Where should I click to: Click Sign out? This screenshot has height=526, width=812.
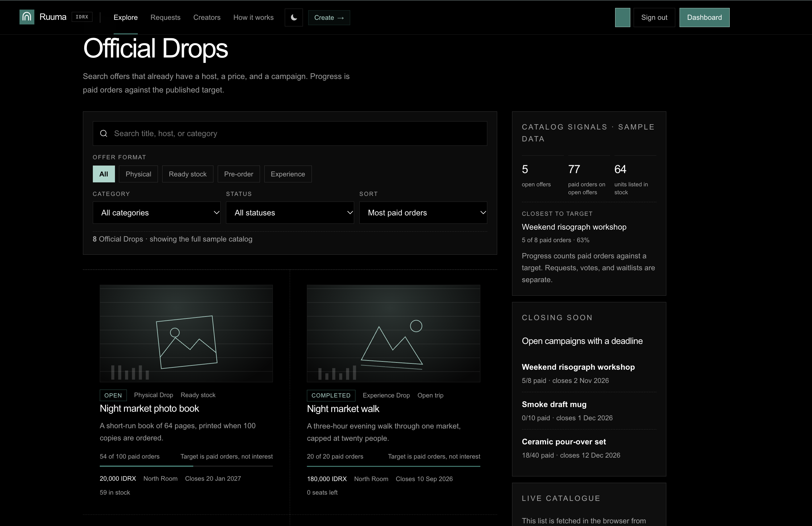(654, 18)
